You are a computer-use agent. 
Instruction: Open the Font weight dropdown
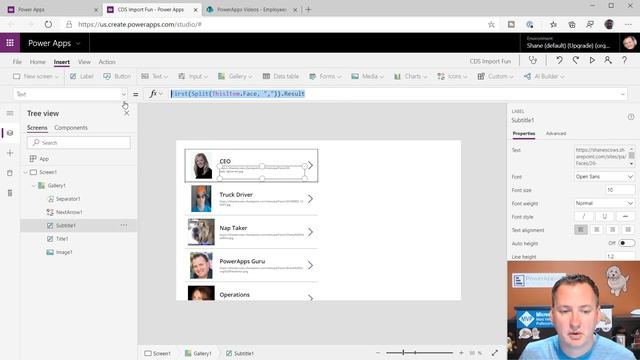pos(604,203)
